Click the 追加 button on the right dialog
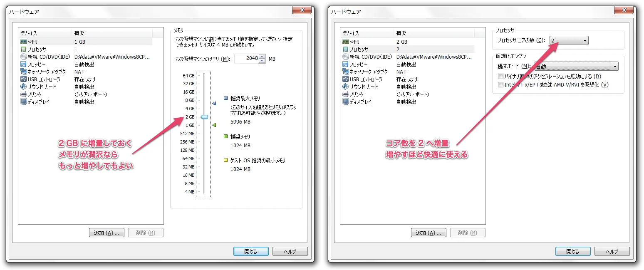644x270 pixels. pyautogui.click(x=429, y=233)
